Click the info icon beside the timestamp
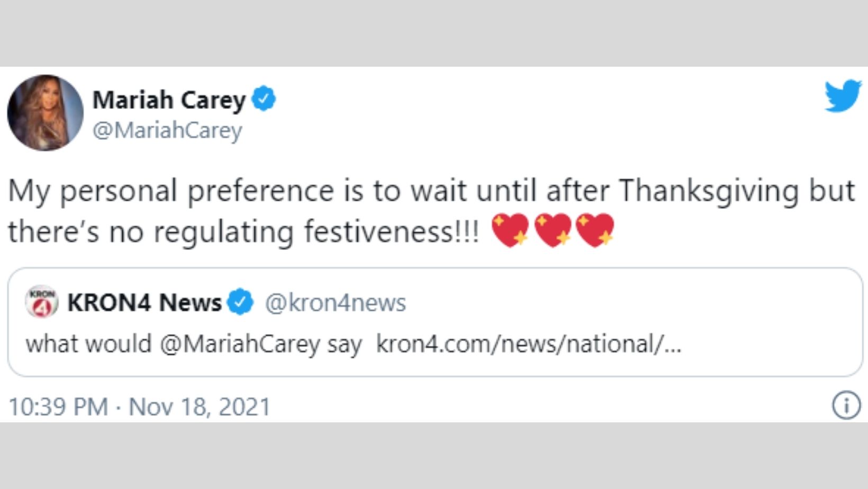This screenshot has height=489, width=868. (846, 406)
